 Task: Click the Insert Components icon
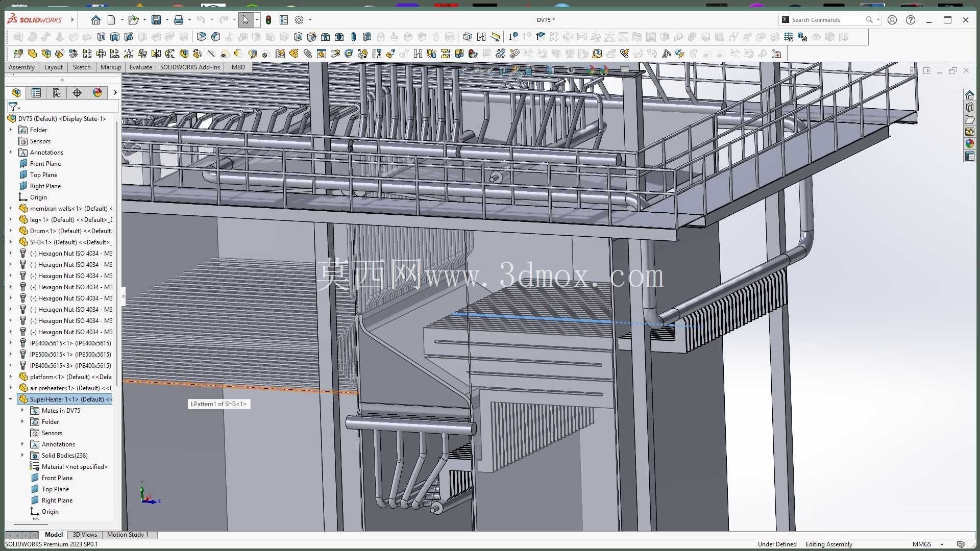[x=18, y=54]
